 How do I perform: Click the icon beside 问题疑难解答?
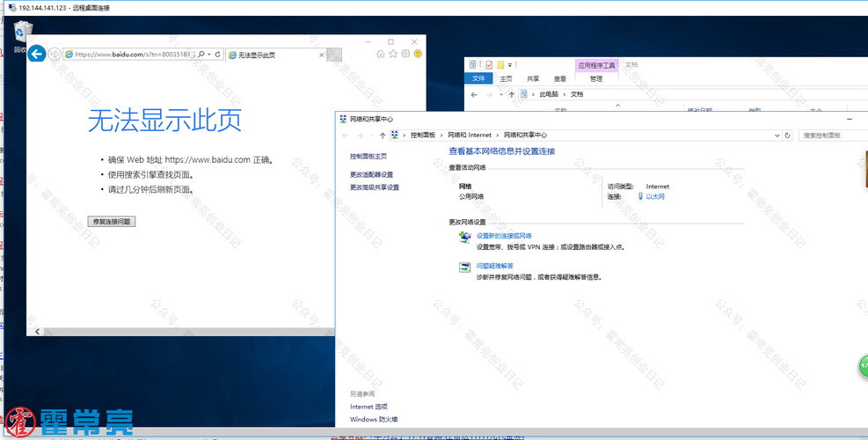click(x=465, y=268)
